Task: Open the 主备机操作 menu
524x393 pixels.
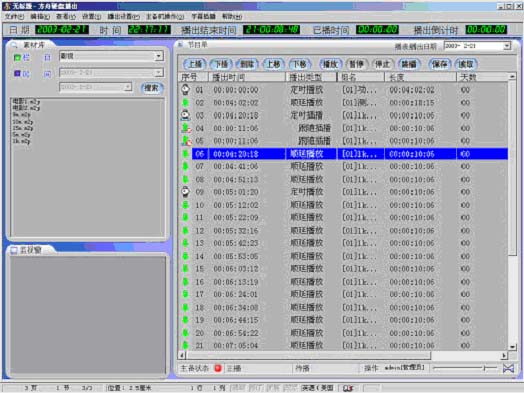Action: pyautogui.click(x=165, y=16)
